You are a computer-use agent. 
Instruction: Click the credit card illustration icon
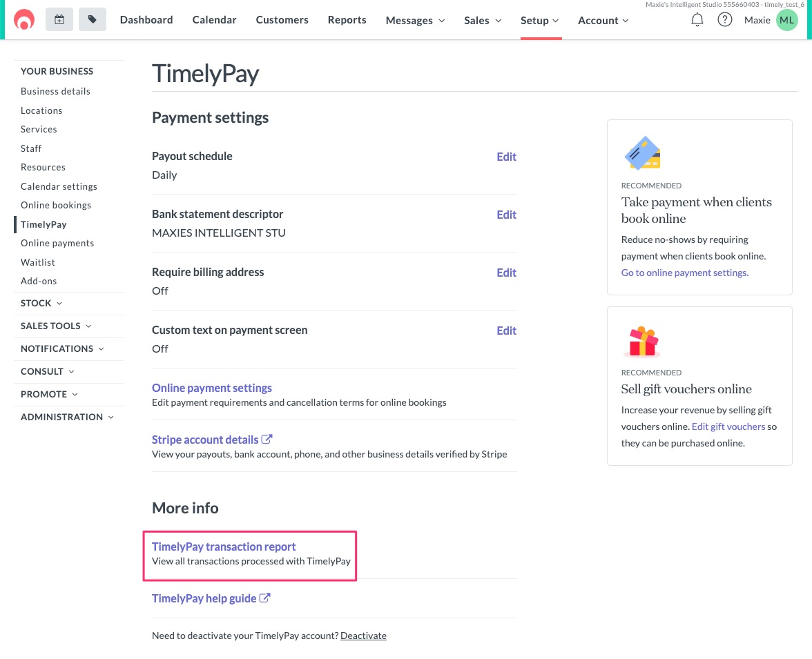643,153
